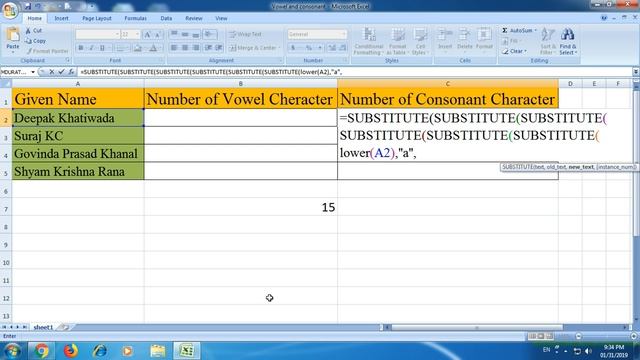Screen dimensions: 640x360
Task: Expand the AutoSum dropdown arrow
Action: (x=536, y=31)
